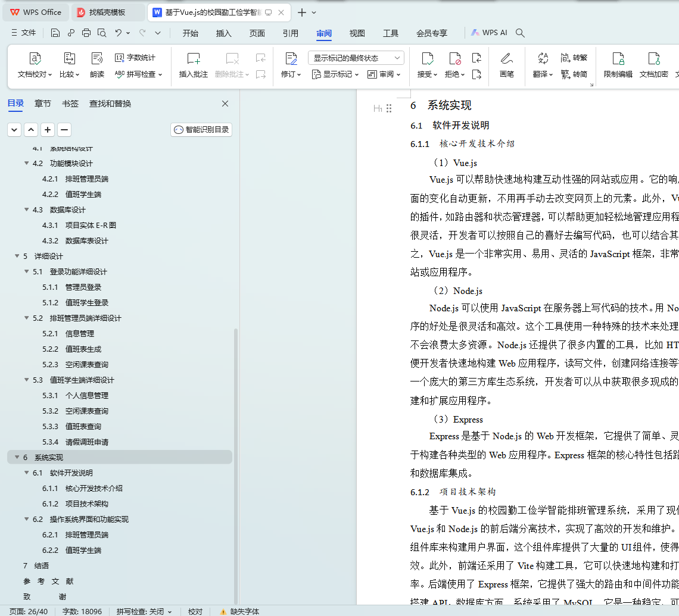
Task: Click the 比较 compare documents icon
Action: pyautogui.click(x=69, y=58)
